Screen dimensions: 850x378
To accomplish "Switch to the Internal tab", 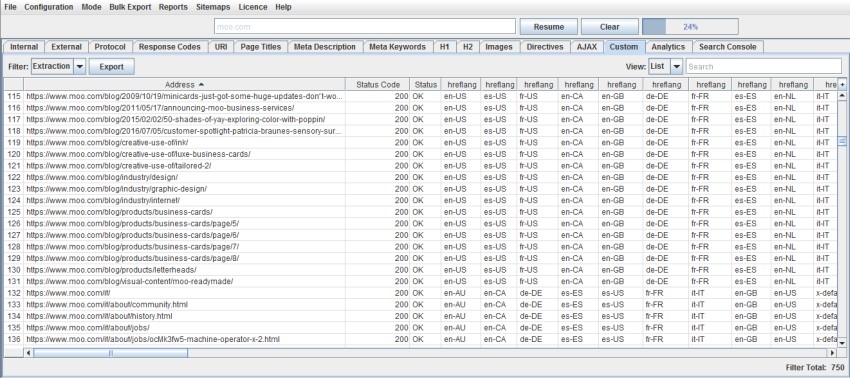I will click(x=24, y=47).
